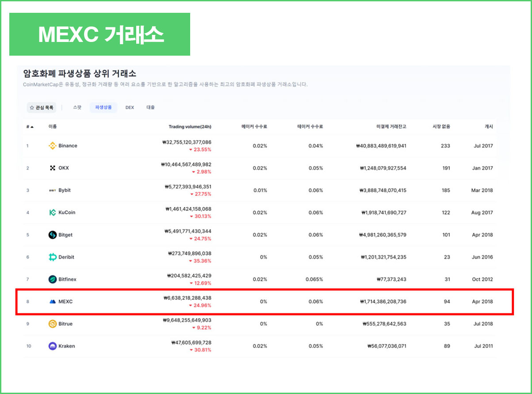Click the OKX logo icon
This screenshot has width=532, height=394.
(53, 168)
